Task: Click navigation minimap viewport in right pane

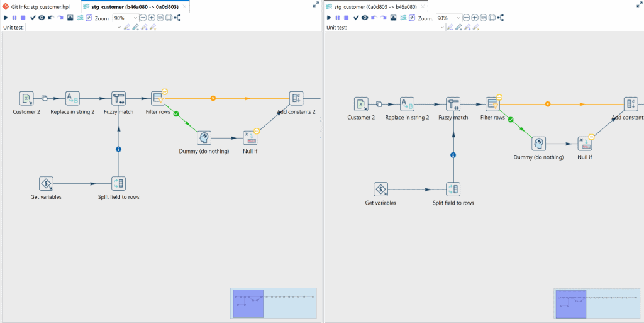Action: coord(571,304)
